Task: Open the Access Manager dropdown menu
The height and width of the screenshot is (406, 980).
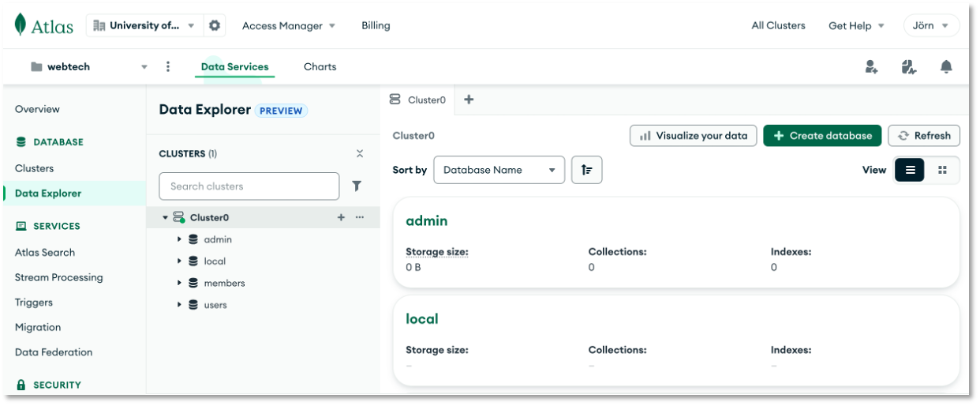Action: click(x=288, y=25)
